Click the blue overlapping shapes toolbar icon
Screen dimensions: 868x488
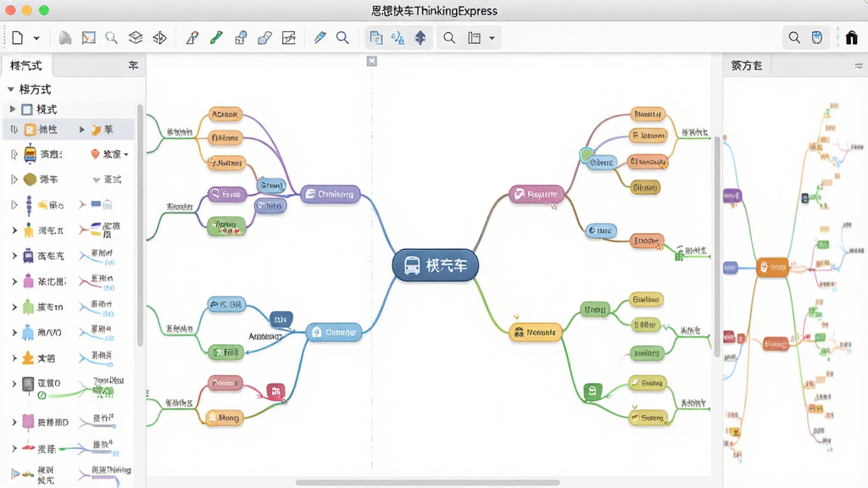[241, 37]
